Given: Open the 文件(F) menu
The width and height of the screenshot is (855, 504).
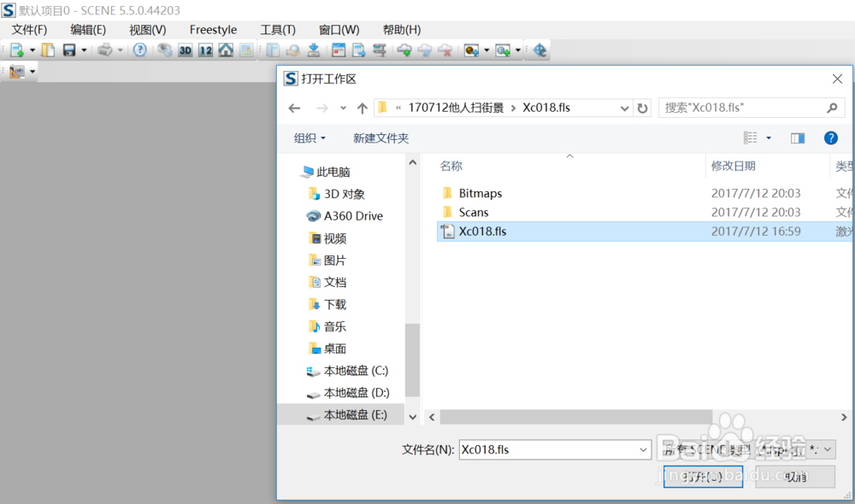Looking at the screenshot, I should 29,29.
